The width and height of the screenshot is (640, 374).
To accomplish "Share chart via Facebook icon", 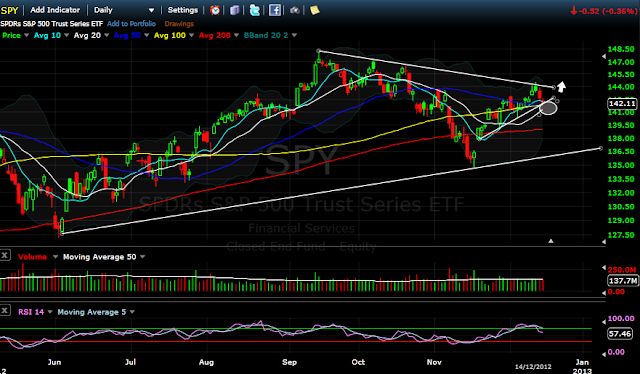I will click(275, 10).
